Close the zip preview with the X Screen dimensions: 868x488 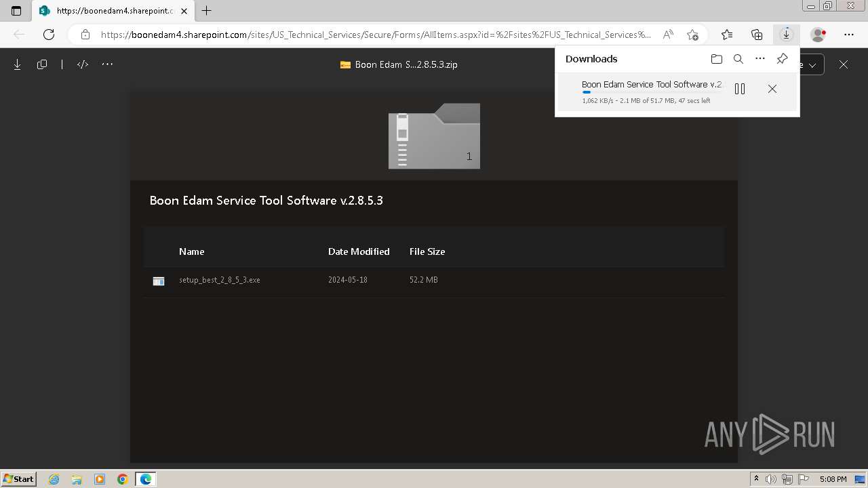pos(844,64)
